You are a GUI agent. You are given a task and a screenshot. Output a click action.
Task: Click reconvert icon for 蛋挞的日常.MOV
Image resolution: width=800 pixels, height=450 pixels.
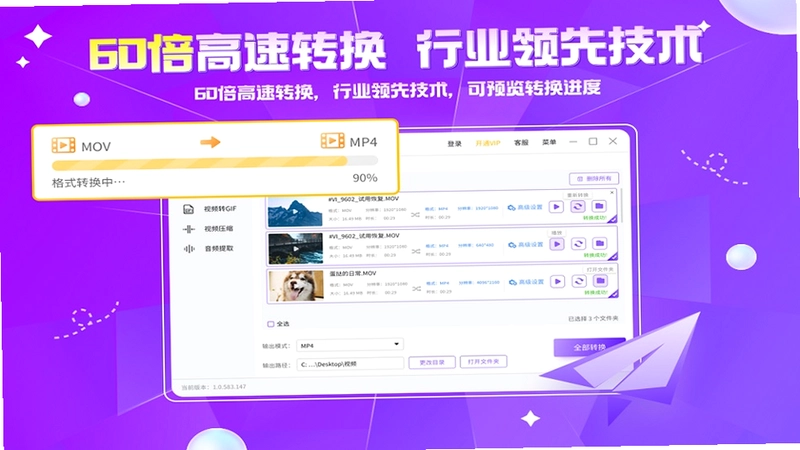coord(579,281)
